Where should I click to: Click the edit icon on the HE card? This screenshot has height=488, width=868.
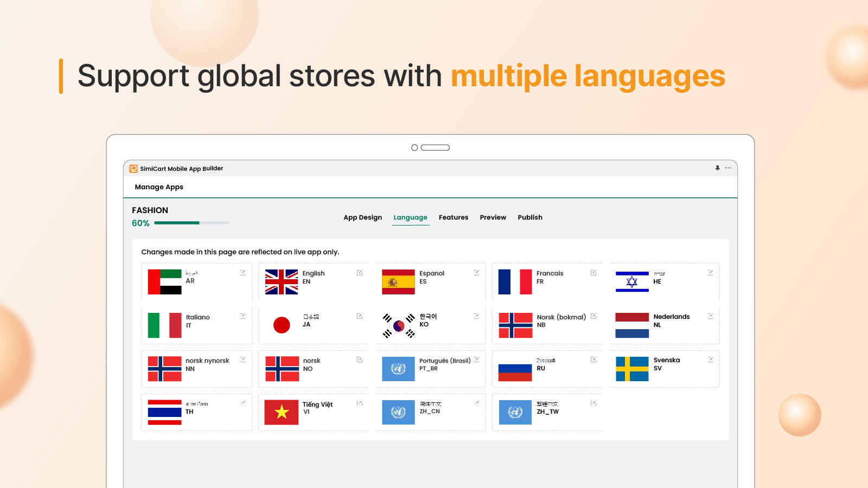coord(711,273)
